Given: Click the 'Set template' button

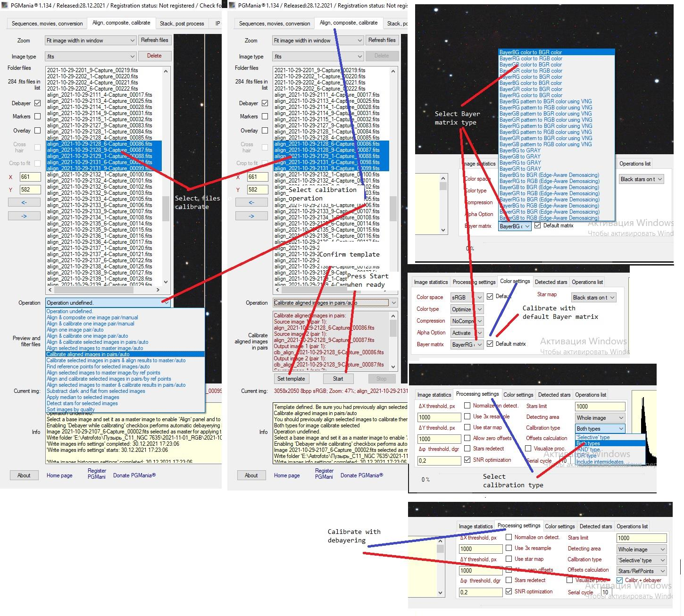Looking at the screenshot, I should pyautogui.click(x=291, y=378).
